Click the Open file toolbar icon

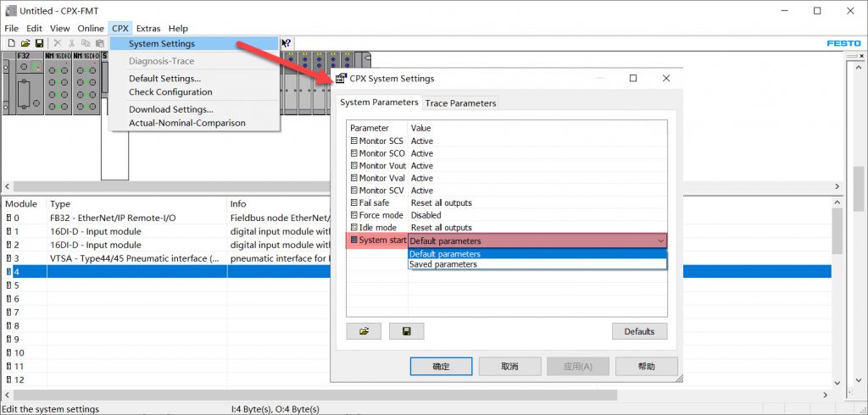click(25, 43)
